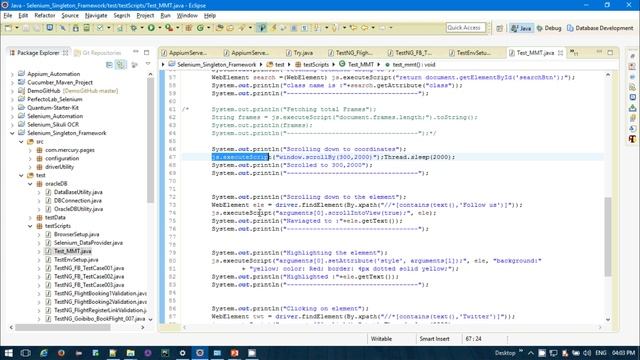The image size is (640, 360).
Task: Click the Run Last Tool external tools icon
Action: [169, 28]
